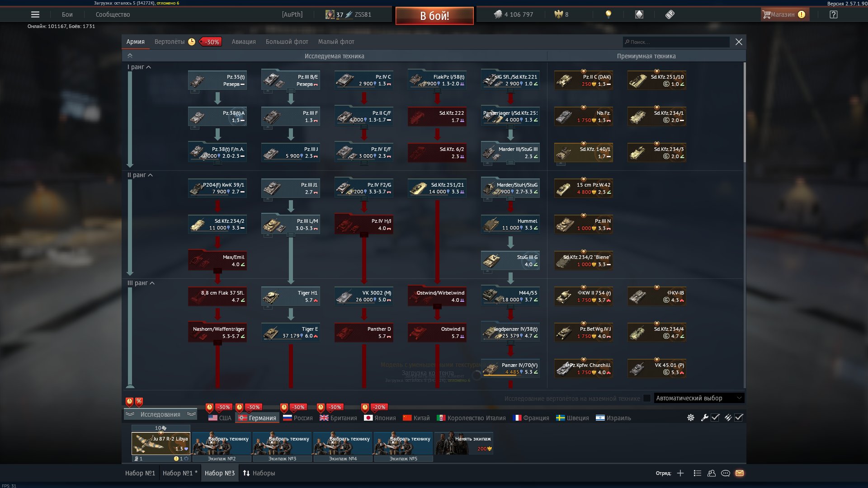Open the gear settings icon near the nation flags

click(691, 418)
